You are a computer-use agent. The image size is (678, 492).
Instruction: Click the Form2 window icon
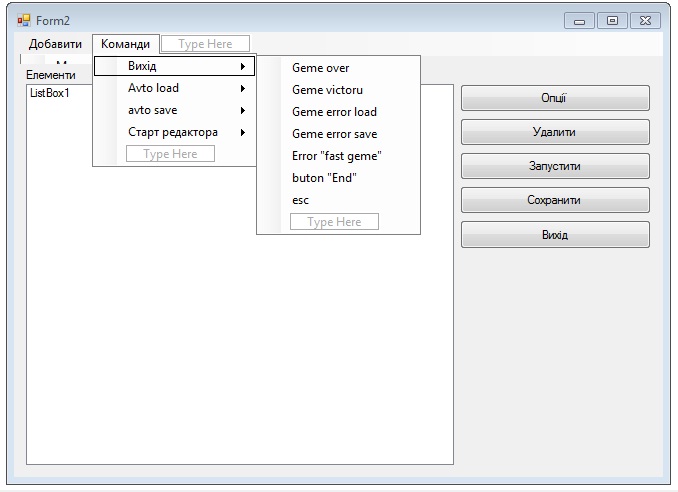click(x=24, y=20)
